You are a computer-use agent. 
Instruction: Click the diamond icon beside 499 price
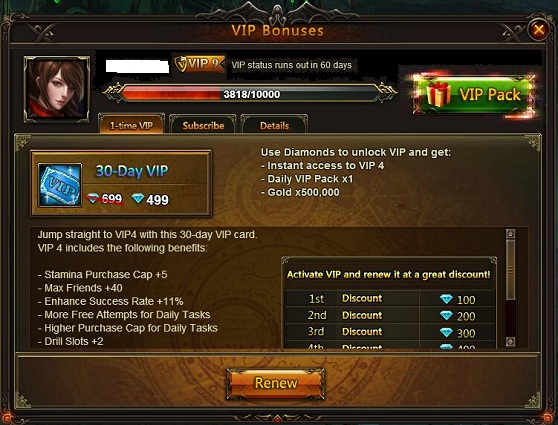coord(138,198)
